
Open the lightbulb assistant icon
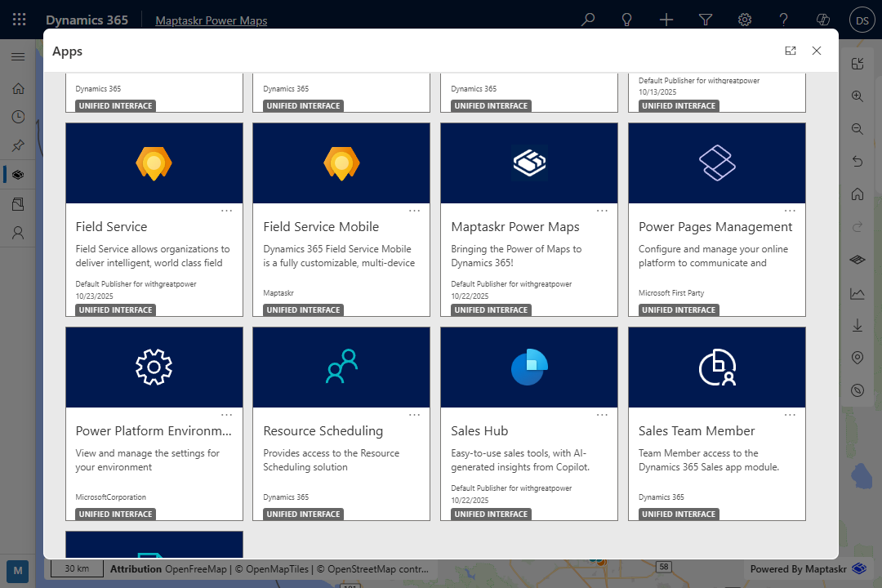click(626, 20)
